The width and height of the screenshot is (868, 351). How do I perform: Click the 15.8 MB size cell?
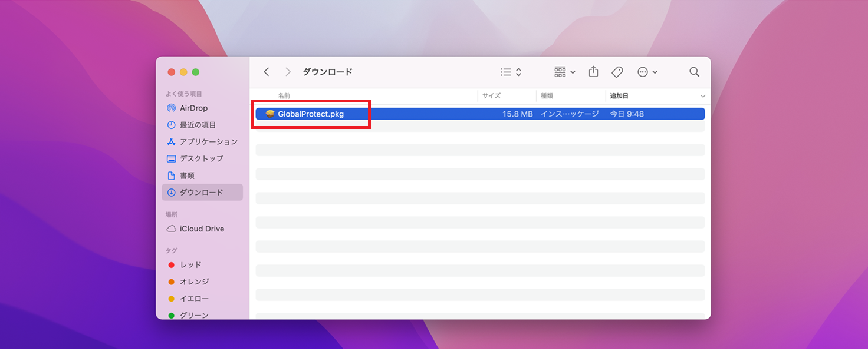tap(517, 114)
